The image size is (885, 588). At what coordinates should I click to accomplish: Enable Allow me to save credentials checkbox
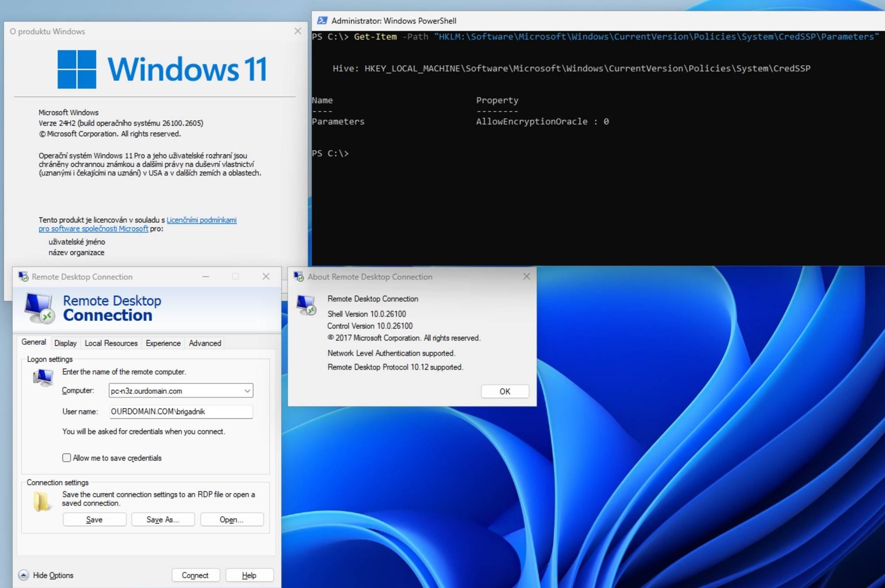(x=66, y=458)
